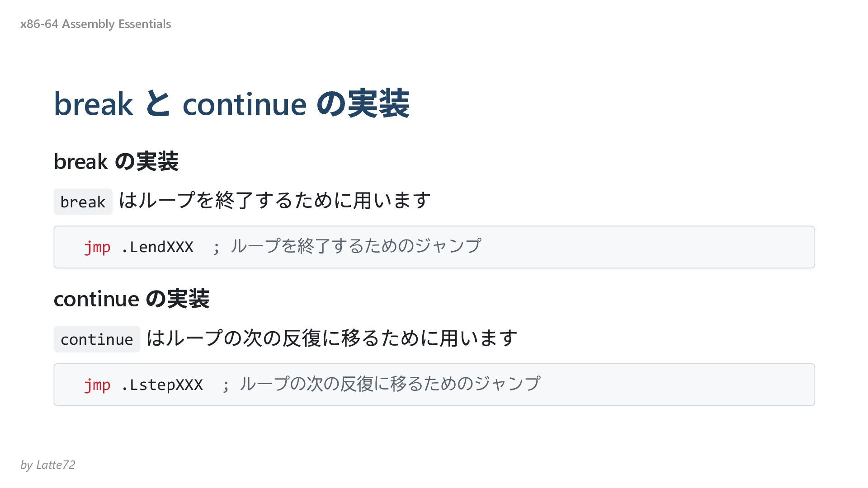Click the red 'jmp' keyword before .LendXXX

pos(97,247)
